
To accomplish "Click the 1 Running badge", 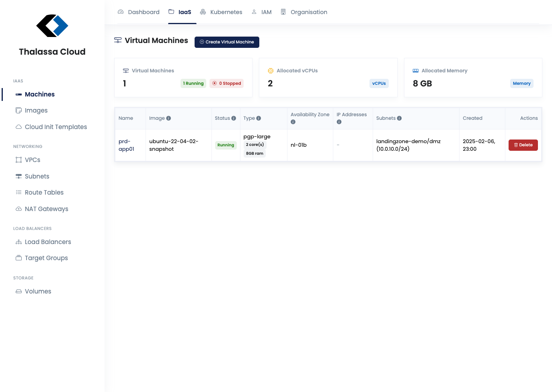I will [193, 84].
